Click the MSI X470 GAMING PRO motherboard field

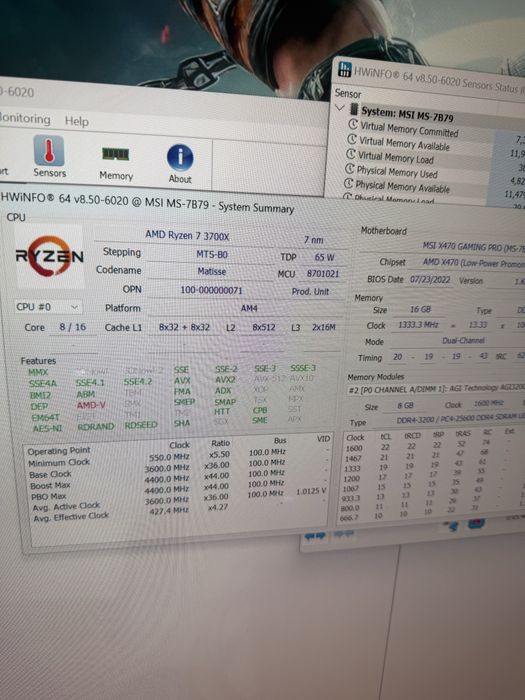coord(473,247)
